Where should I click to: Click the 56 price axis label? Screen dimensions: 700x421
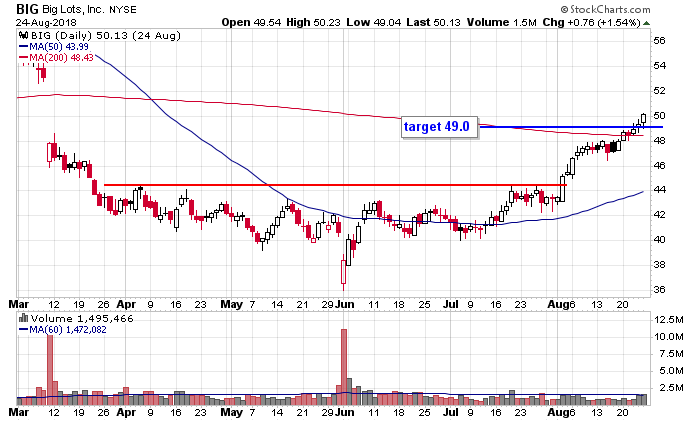point(659,41)
